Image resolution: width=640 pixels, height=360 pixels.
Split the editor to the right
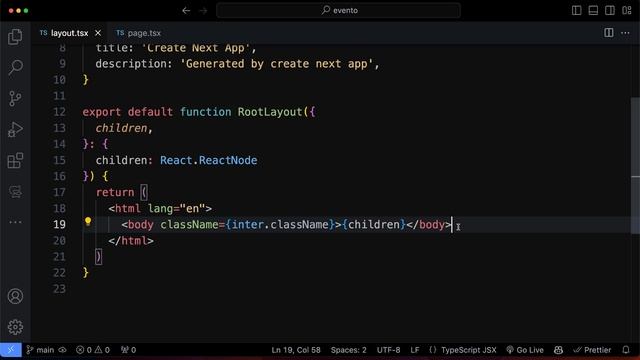pos(609,33)
